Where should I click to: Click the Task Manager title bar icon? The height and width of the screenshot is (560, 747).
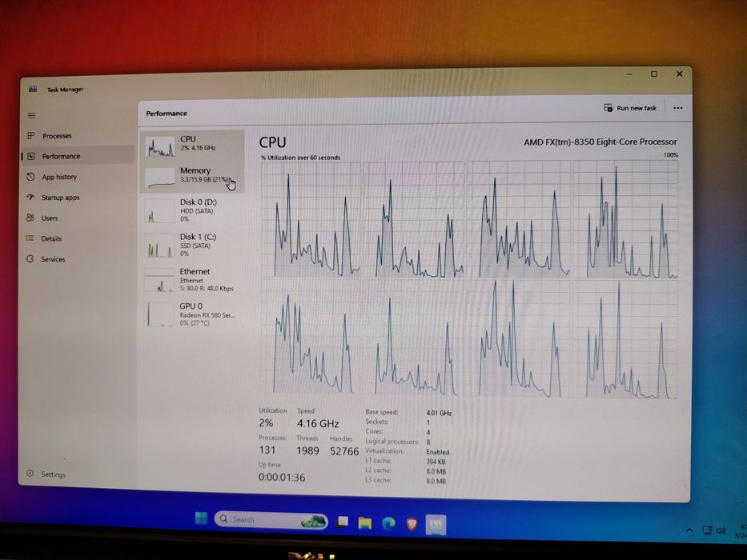click(x=32, y=89)
